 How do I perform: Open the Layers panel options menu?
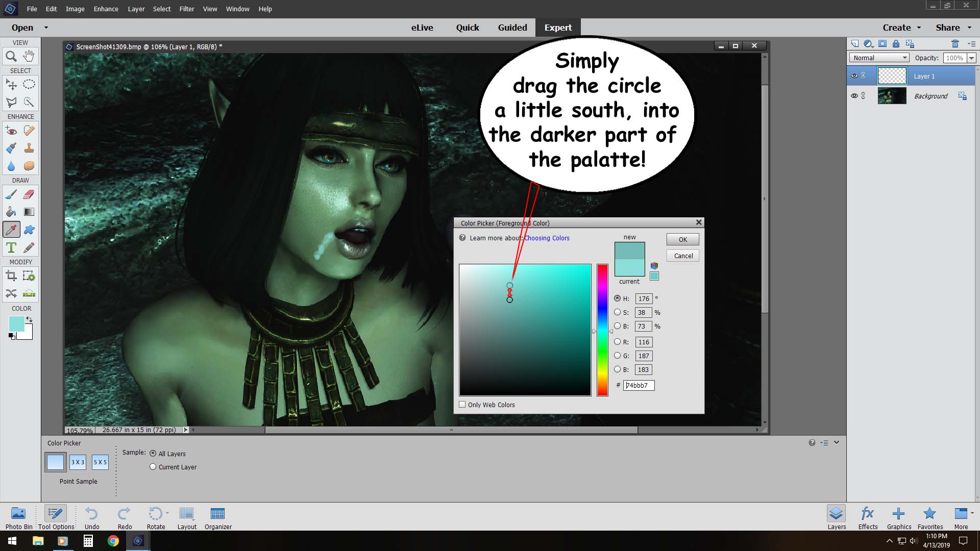coord(971,44)
